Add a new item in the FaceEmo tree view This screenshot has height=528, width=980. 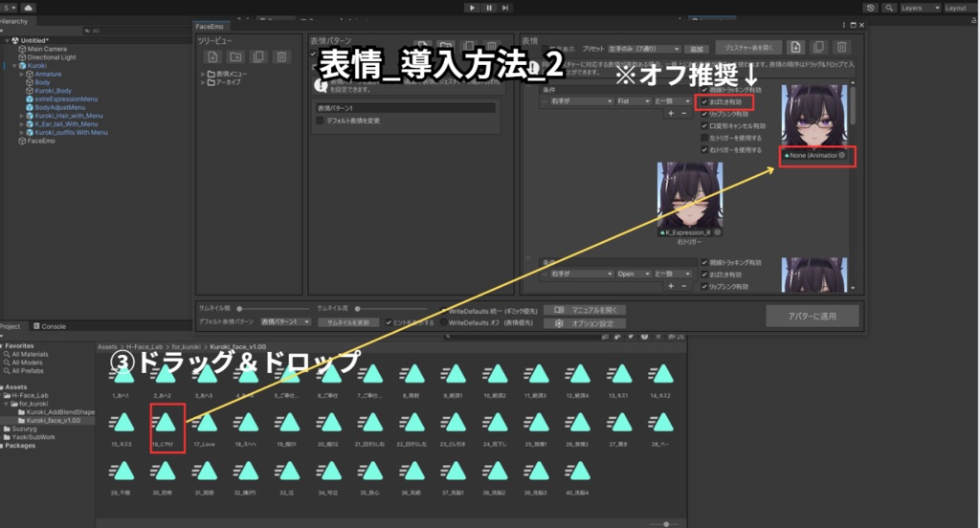click(x=212, y=56)
